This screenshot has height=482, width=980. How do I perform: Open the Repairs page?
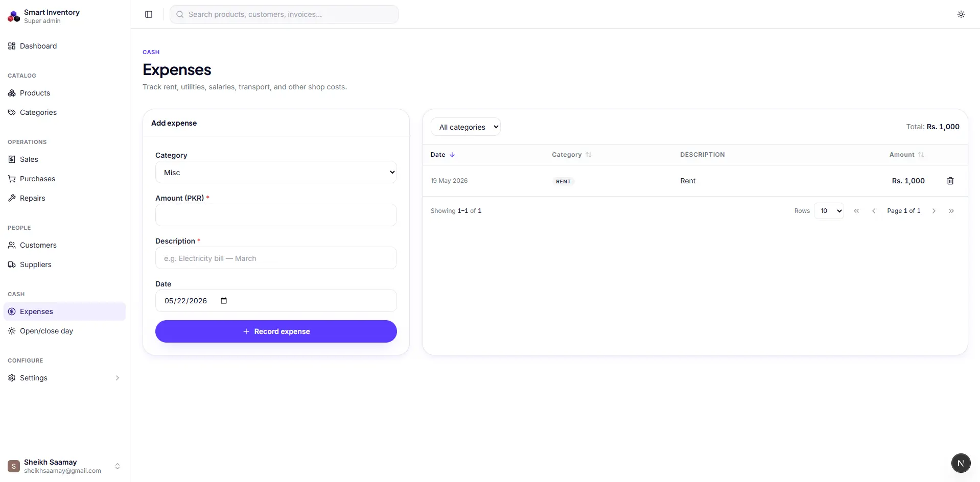64,198
